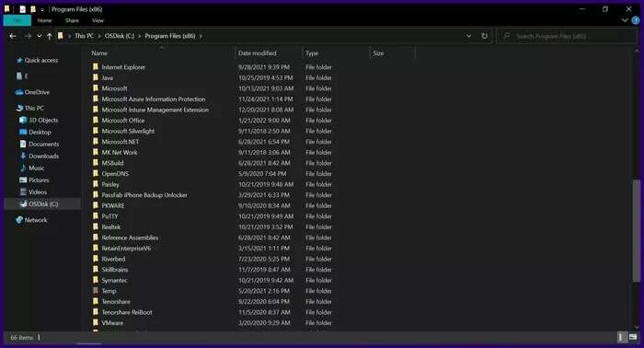
Task: Click OSDisk (C:) in the breadcrumb path
Action: point(120,36)
